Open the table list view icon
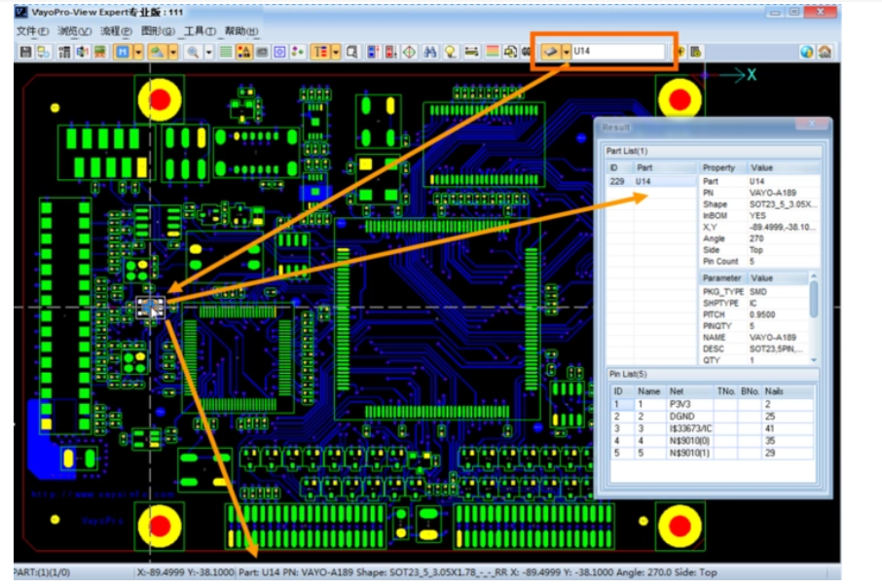882x588 pixels. [64, 52]
